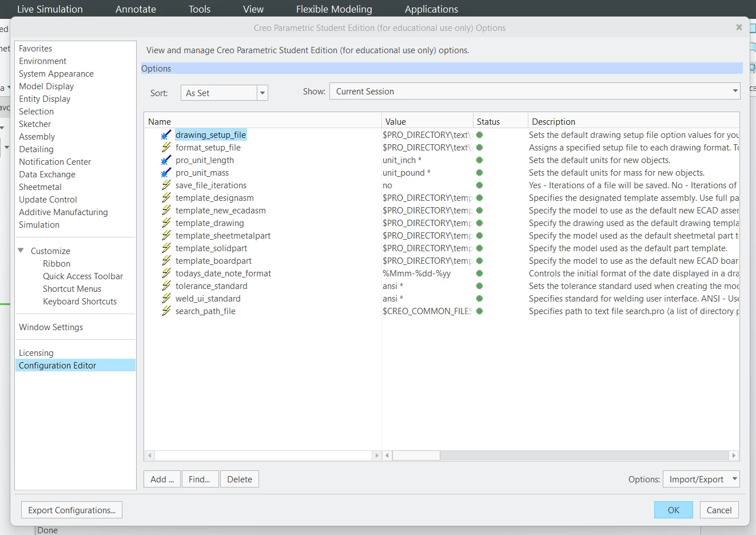Click the lightning icon beside save_file_iterations
Viewport: 756px width, 535px height.
tap(166, 185)
